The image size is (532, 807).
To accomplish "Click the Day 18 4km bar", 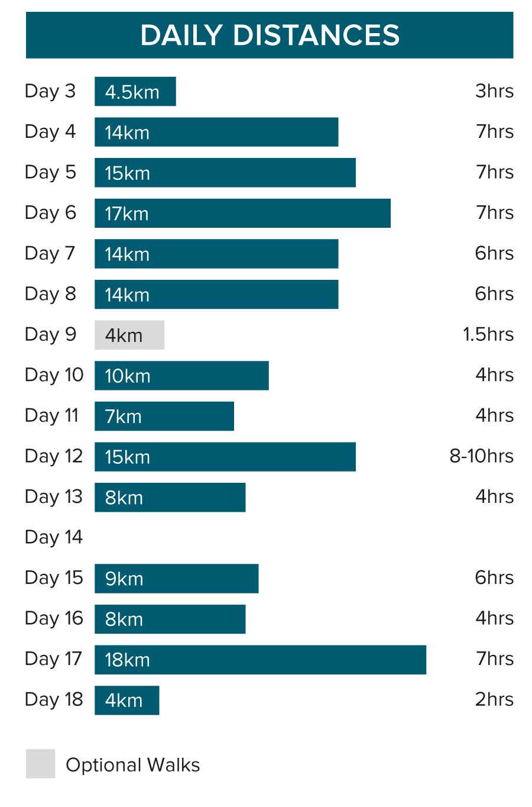I will (127, 701).
